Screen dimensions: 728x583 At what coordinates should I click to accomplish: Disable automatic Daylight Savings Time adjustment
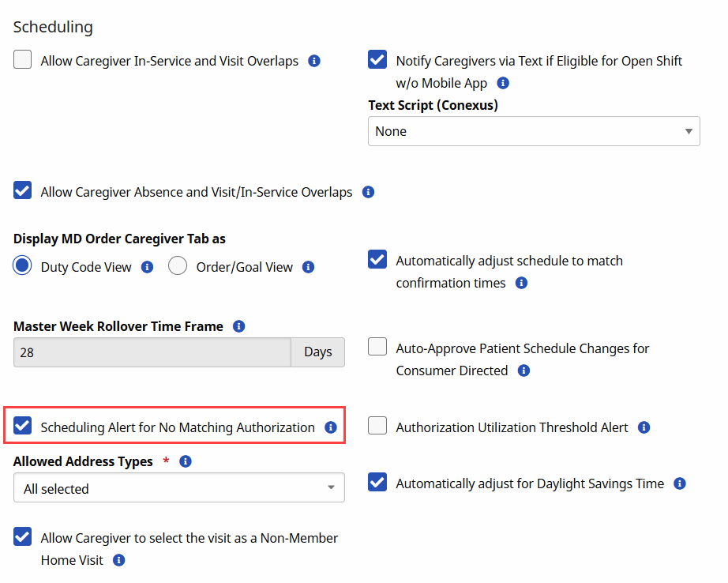(x=377, y=483)
